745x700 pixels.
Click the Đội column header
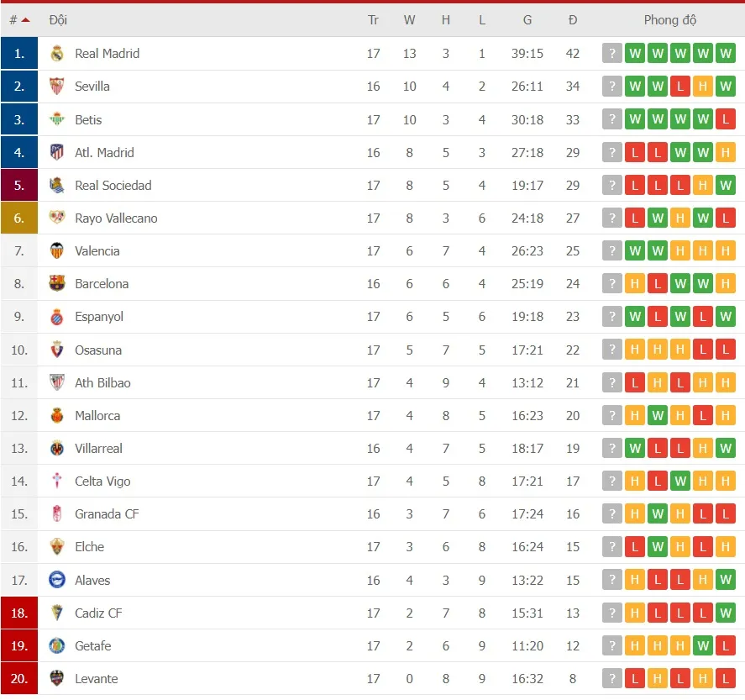click(x=59, y=19)
